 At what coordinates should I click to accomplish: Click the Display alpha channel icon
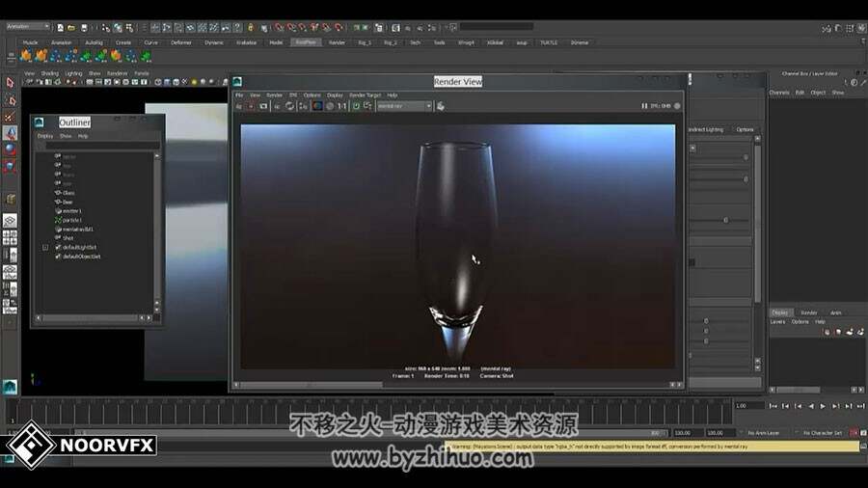click(x=330, y=106)
